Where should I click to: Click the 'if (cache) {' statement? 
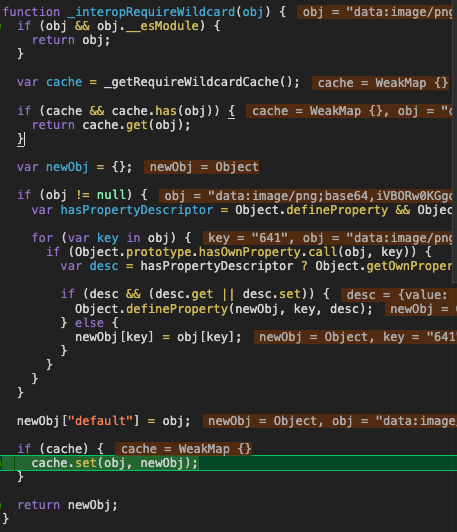point(61,449)
